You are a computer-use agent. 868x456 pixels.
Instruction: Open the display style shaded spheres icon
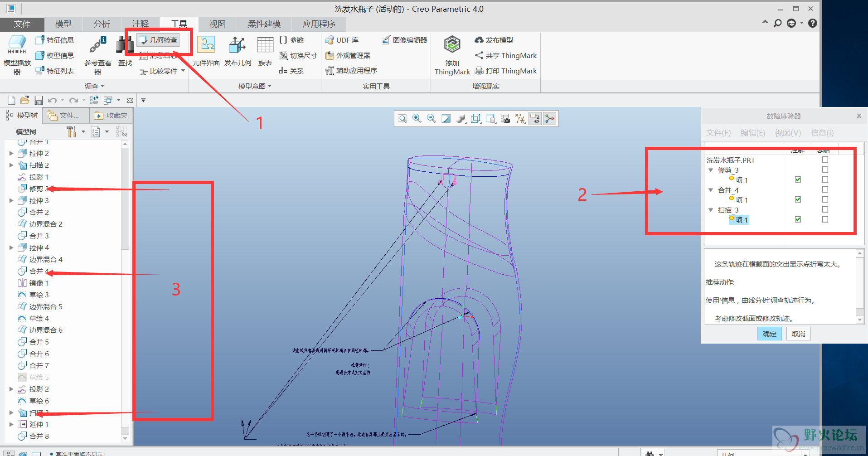461,119
